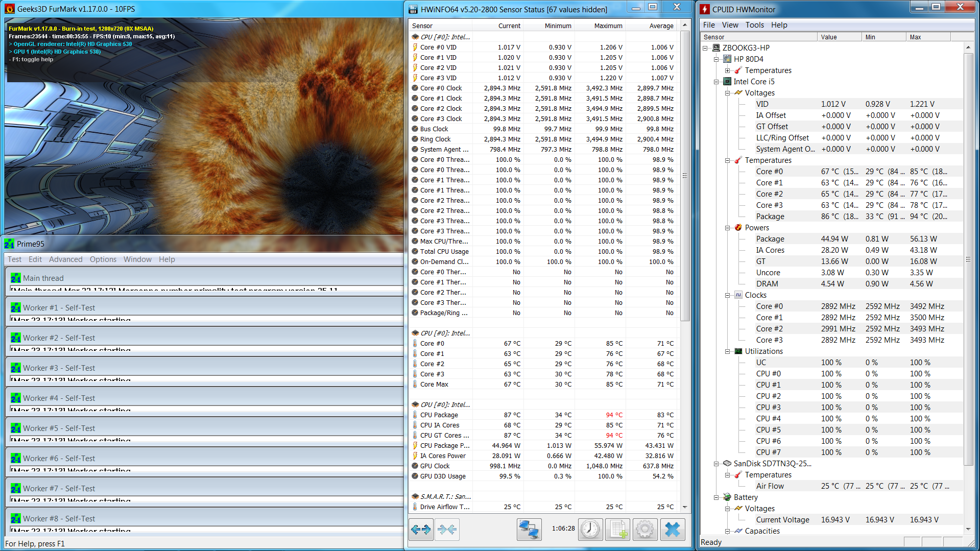
Task: Open Prime95 Window menu
Action: [x=137, y=259]
